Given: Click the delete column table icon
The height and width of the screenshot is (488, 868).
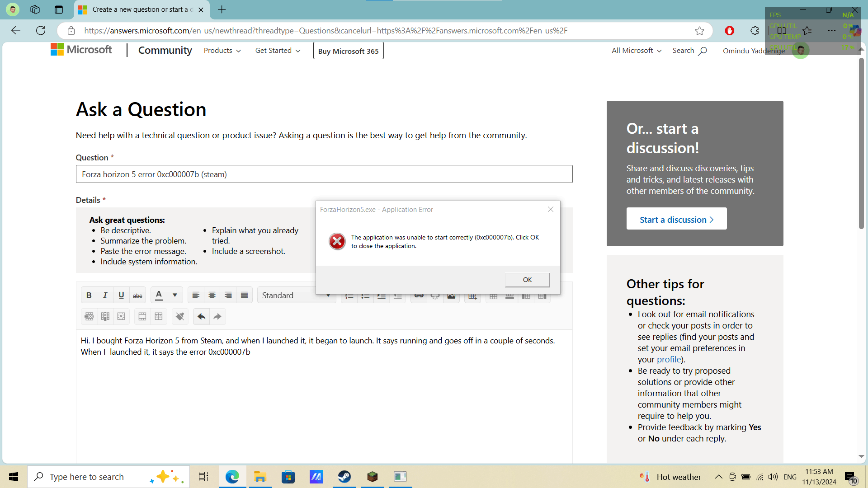Looking at the screenshot, I should pos(105,317).
